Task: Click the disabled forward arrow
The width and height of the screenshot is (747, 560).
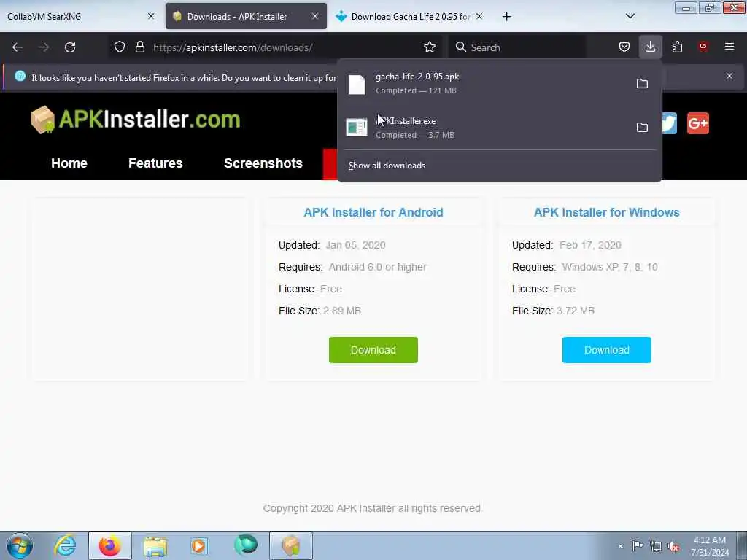Action: [44, 47]
